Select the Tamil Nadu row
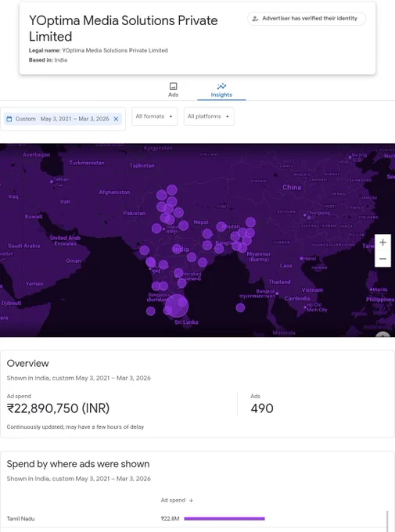Screen dimensions: 395x532 (x=193, y=519)
